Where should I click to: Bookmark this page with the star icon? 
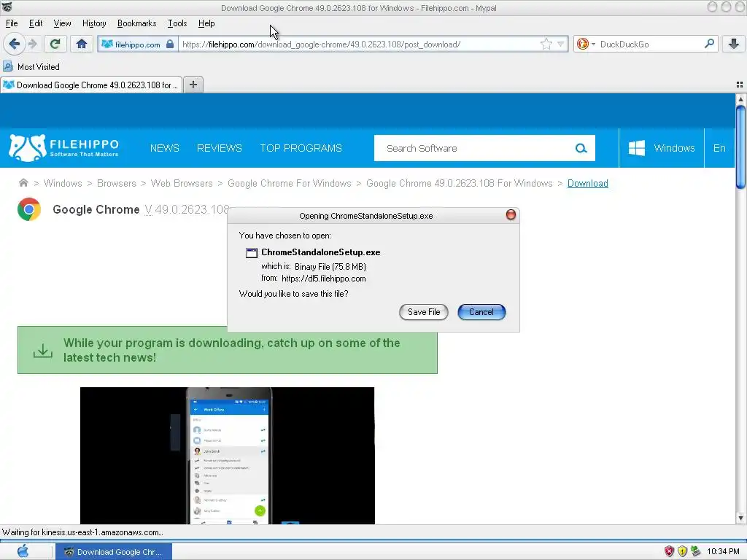point(546,44)
